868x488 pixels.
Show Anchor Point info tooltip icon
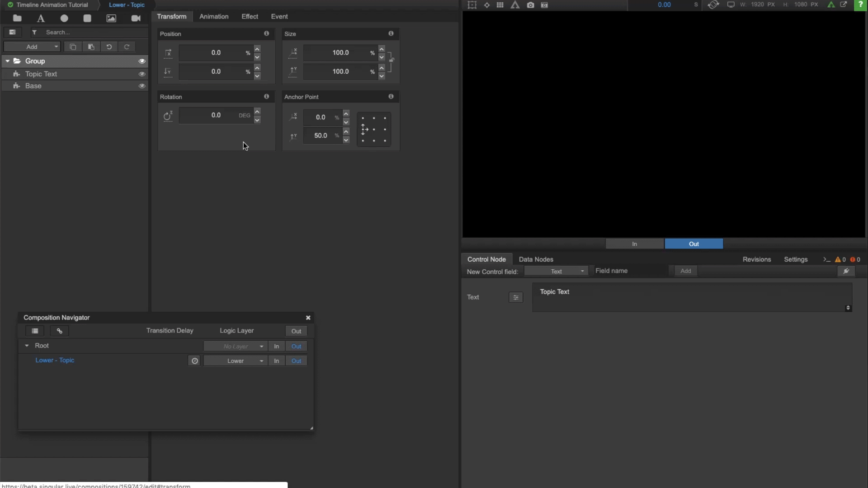click(x=391, y=97)
